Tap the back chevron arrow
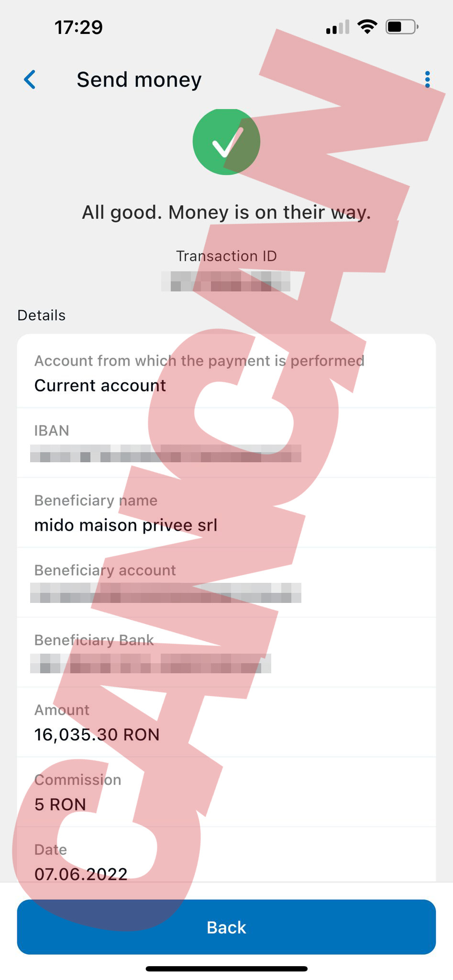 coord(30,79)
